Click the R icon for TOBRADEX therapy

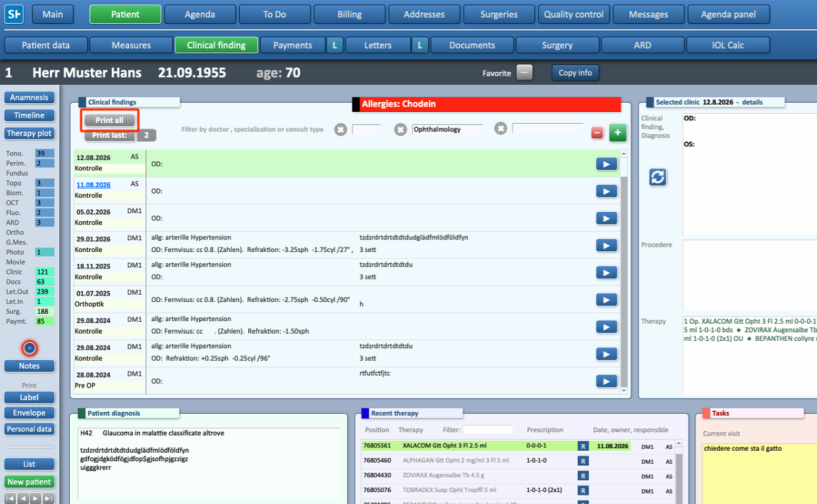[583, 490]
